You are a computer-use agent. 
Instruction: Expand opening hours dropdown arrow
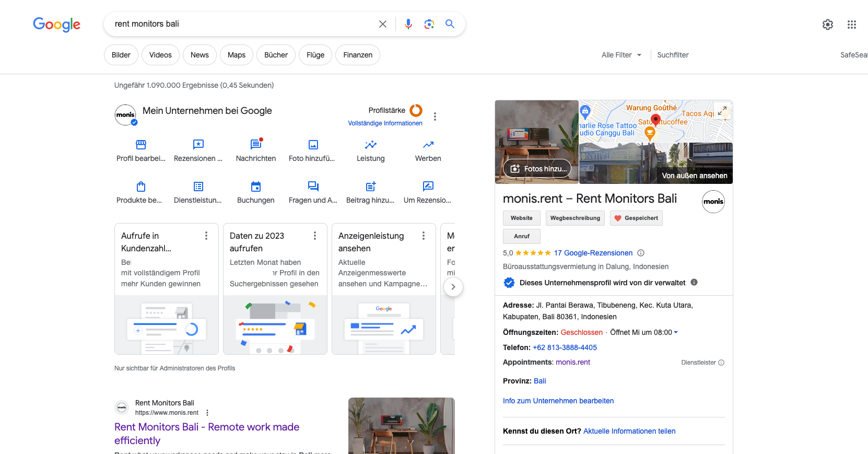[x=676, y=332]
